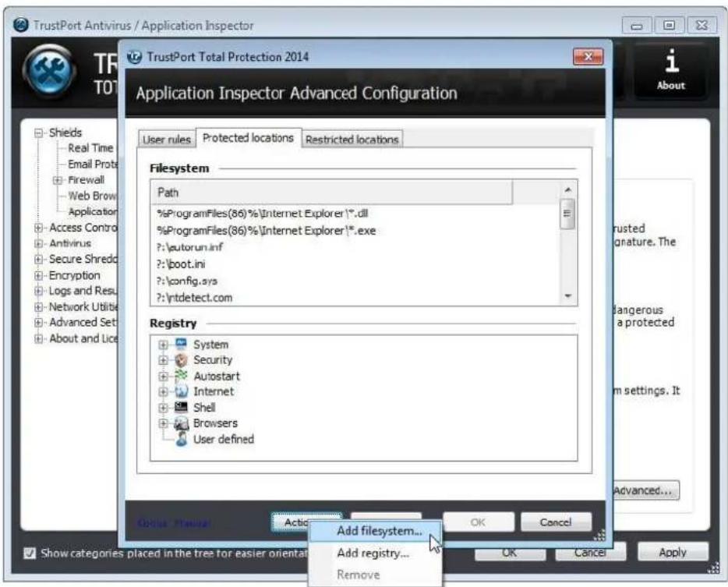
Task: Expand the Shell registry node
Action: coord(163,408)
